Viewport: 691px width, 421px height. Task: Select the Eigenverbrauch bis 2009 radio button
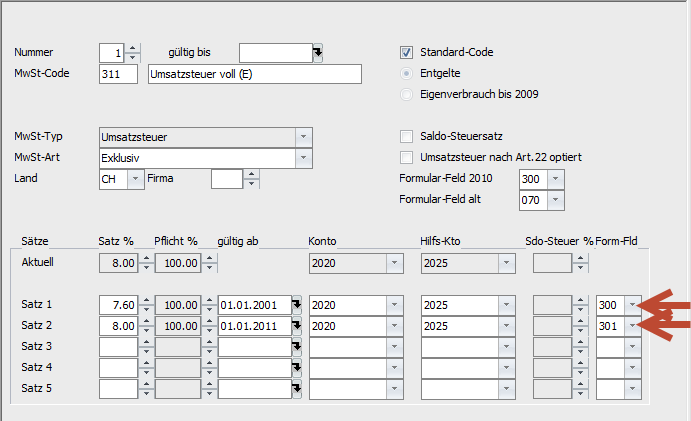(x=406, y=94)
